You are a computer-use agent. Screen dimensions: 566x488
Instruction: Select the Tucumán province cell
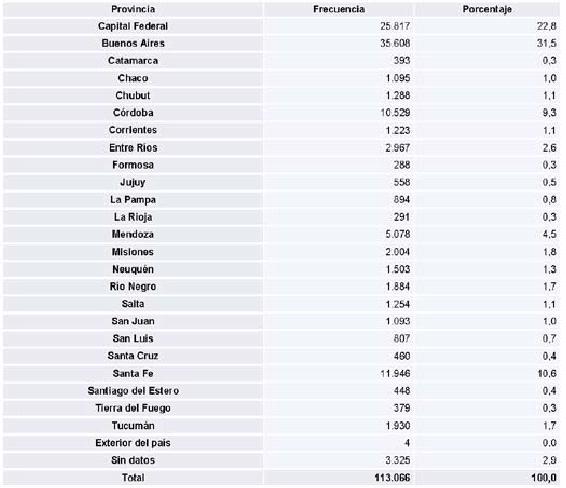(x=133, y=426)
